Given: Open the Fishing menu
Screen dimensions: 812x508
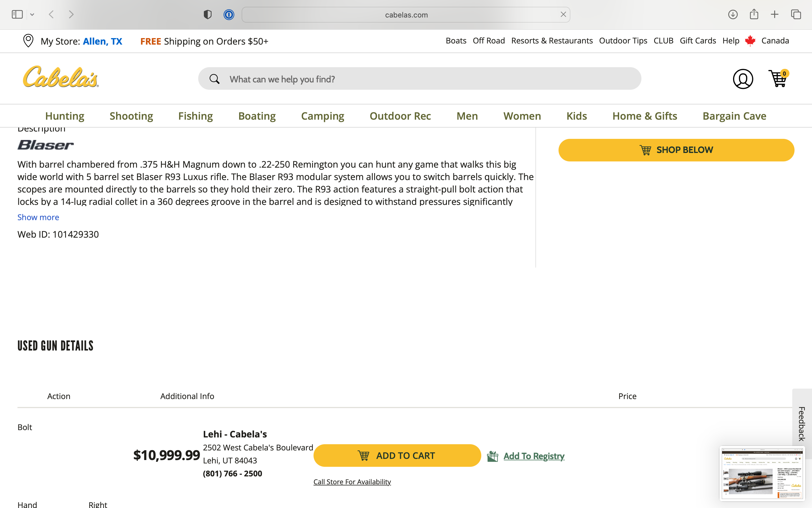Looking at the screenshot, I should [x=195, y=116].
